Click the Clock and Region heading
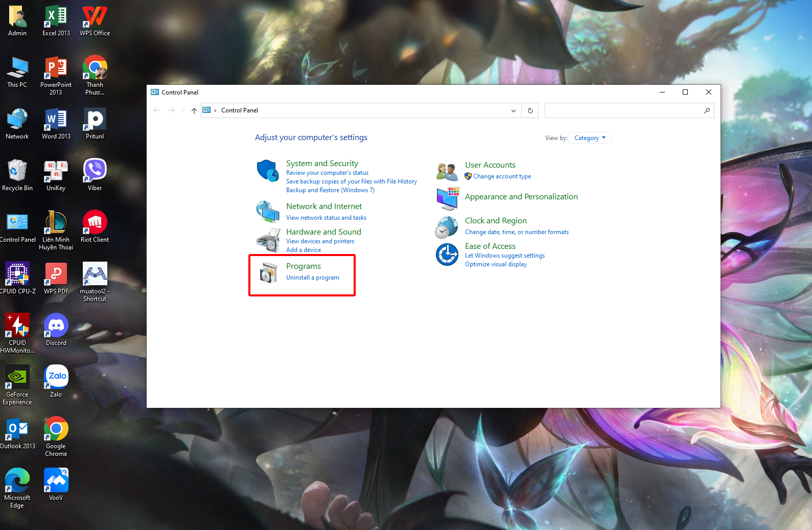This screenshot has height=530, width=812. pos(496,221)
